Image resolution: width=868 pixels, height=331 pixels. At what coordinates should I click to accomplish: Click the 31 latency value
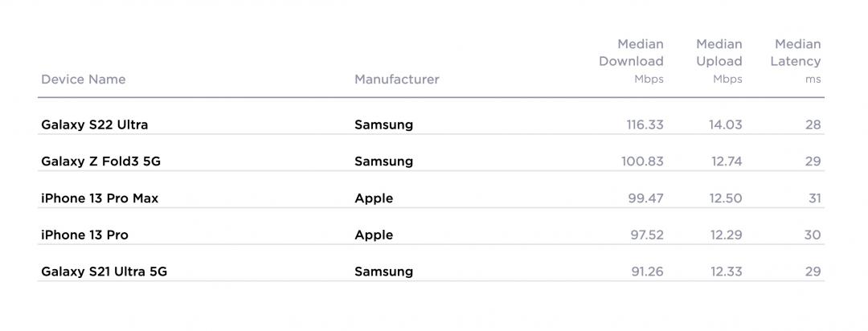pos(814,198)
